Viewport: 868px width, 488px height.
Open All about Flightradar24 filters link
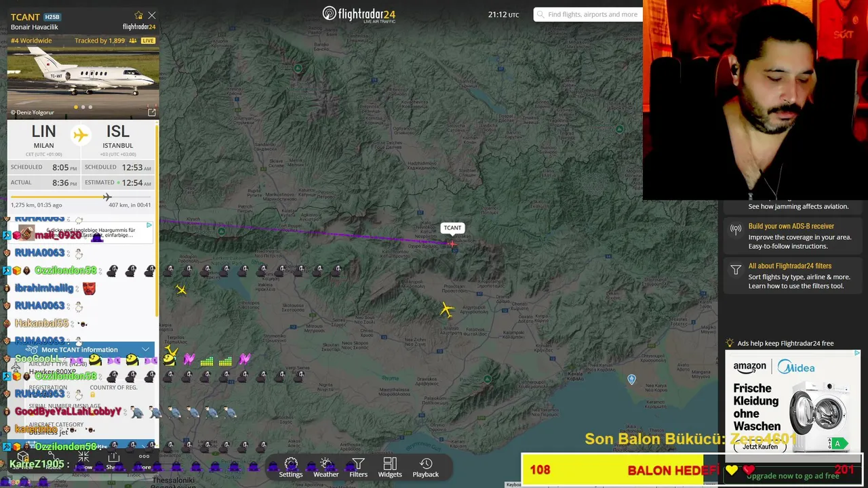tap(790, 266)
